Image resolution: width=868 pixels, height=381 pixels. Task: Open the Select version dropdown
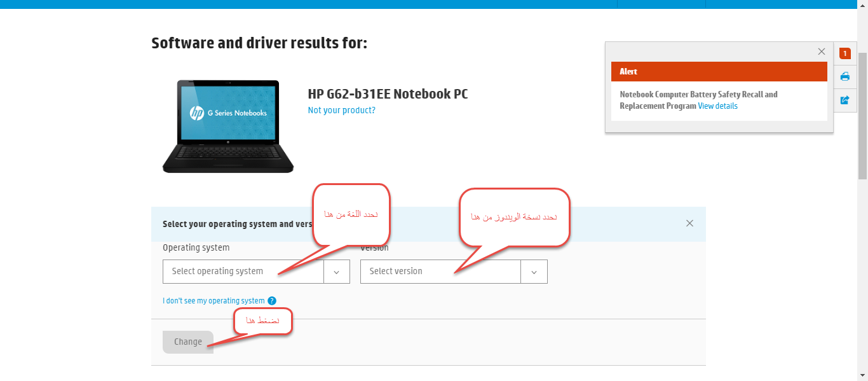click(454, 271)
